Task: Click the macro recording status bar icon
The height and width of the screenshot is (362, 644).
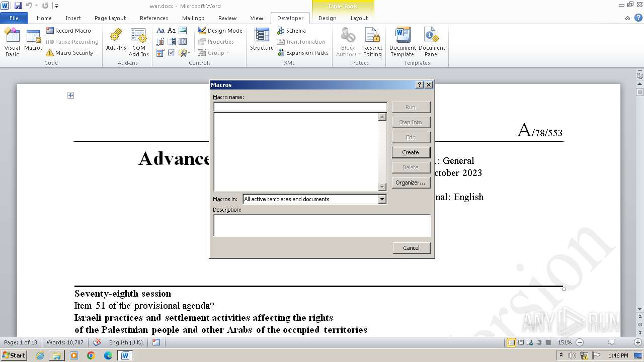Action: click(x=156, y=342)
